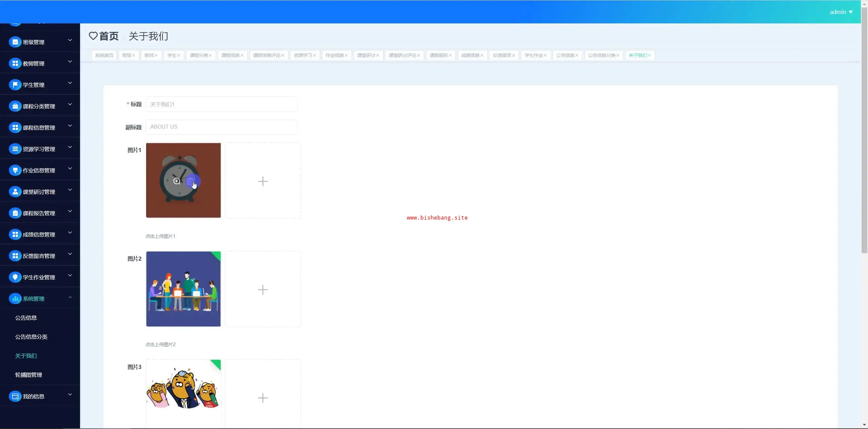The height and width of the screenshot is (429, 868).
Task: Click the plus upload box for 图片2
Action: tap(263, 290)
